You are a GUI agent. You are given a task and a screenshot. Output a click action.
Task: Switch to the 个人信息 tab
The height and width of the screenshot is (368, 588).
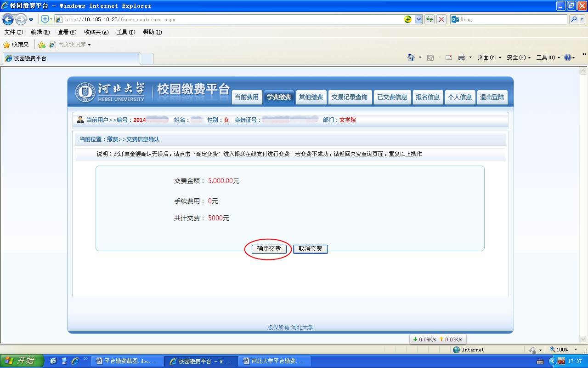(x=460, y=97)
